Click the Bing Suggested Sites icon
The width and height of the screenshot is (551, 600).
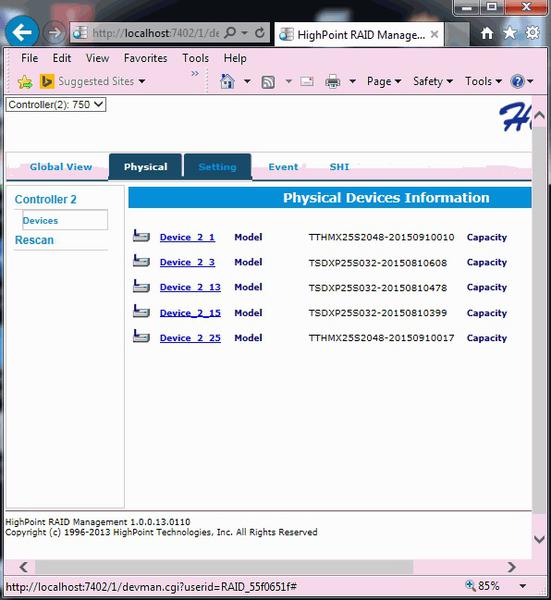tap(47, 81)
